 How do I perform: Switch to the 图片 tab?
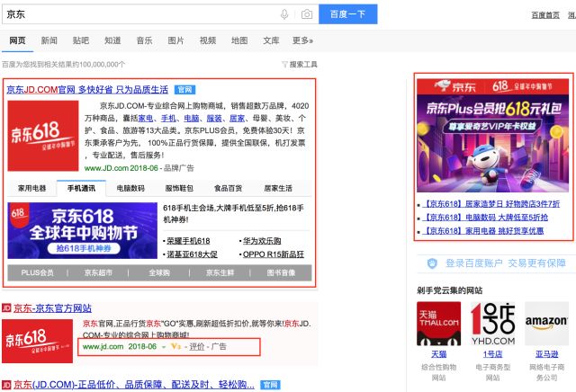click(175, 40)
